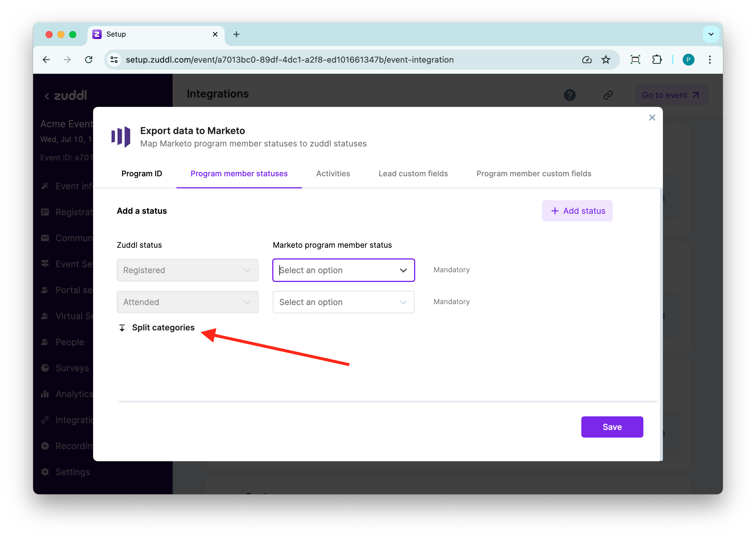Image resolution: width=756 pixels, height=538 pixels.
Task: Click the Save button
Action: tap(612, 427)
